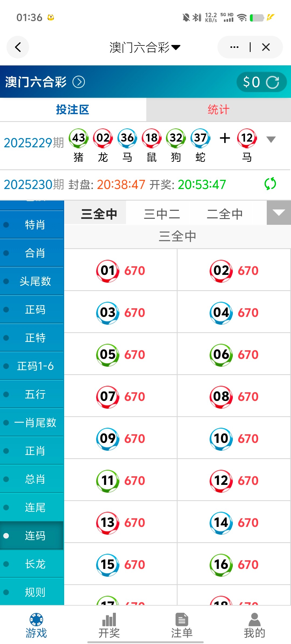Image resolution: width=291 pixels, height=644 pixels.
Task: Switch to the 统计 tab
Action: pyautogui.click(x=219, y=110)
